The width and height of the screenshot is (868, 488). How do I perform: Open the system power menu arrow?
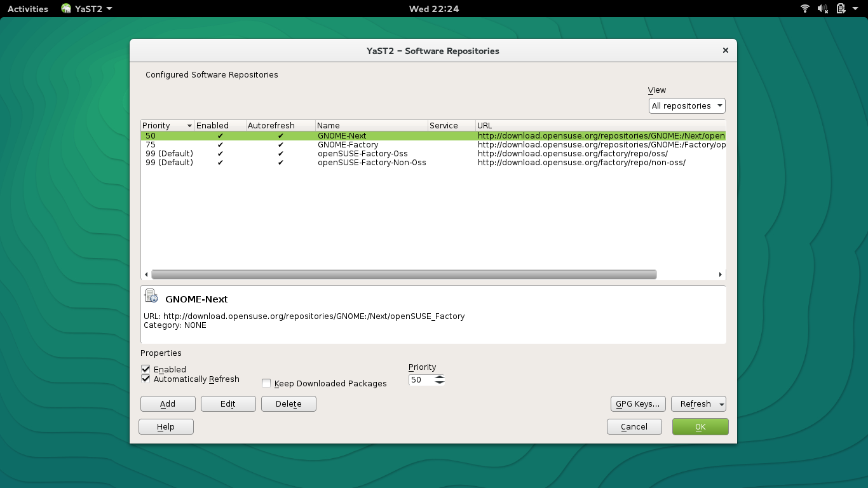click(855, 9)
